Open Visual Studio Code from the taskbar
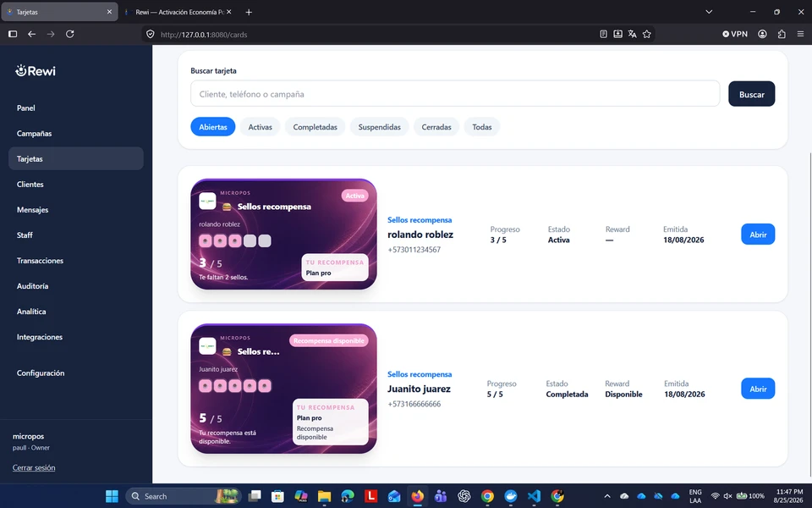 click(534, 496)
